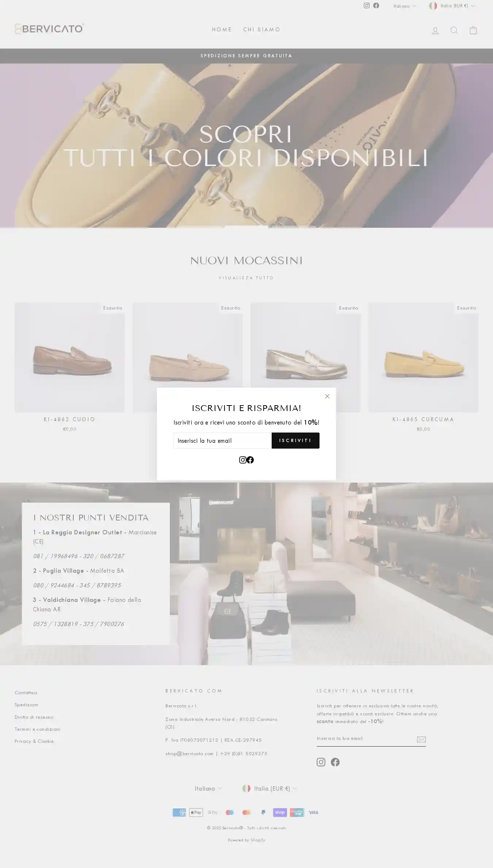Follow the VISUALIZZA TUTTO link

tap(246, 278)
